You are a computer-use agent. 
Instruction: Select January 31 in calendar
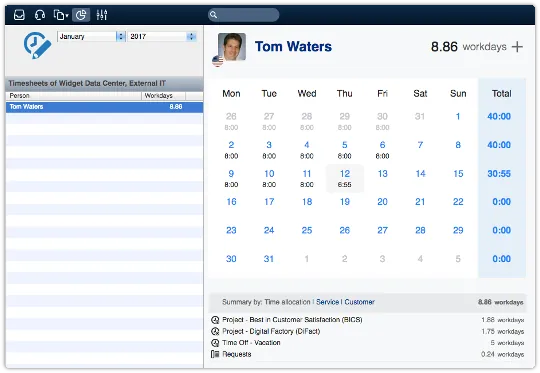click(x=269, y=259)
